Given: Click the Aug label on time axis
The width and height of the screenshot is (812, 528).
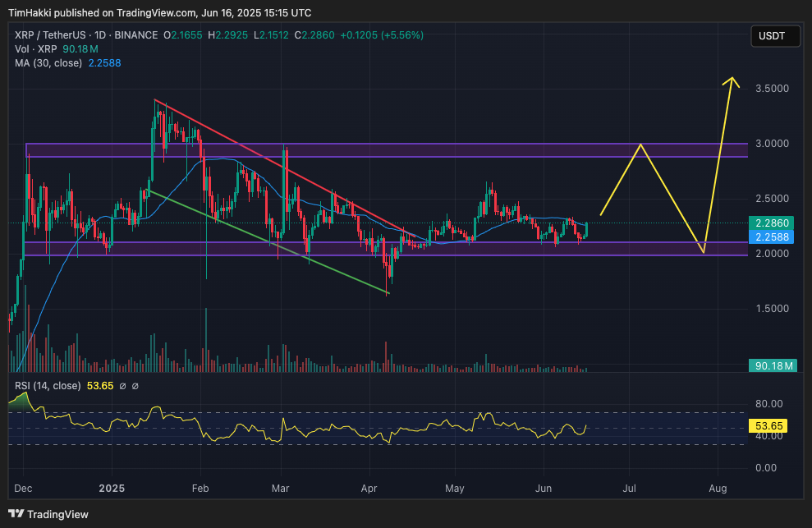Looking at the screenshot, I should pyautogui.click(x=718, y=489).
